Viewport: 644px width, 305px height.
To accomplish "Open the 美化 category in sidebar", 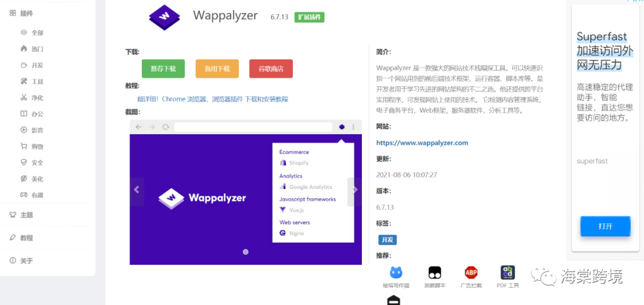I will click(32, 179).
